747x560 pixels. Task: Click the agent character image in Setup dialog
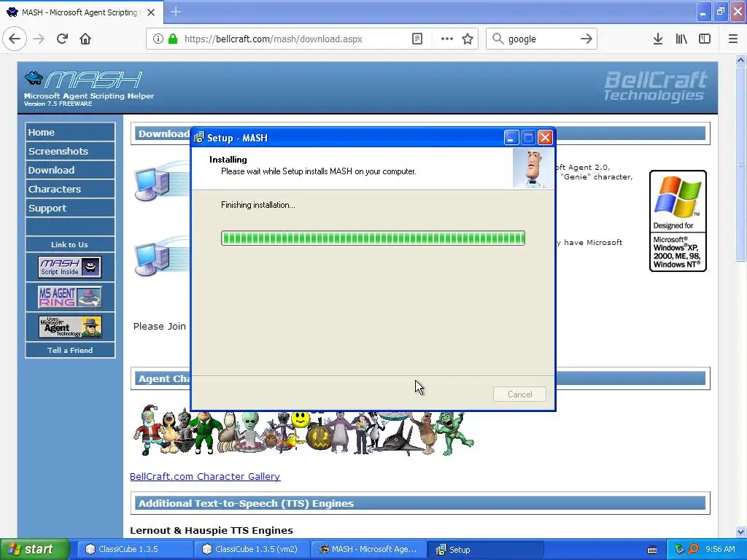tap(533, 168)
